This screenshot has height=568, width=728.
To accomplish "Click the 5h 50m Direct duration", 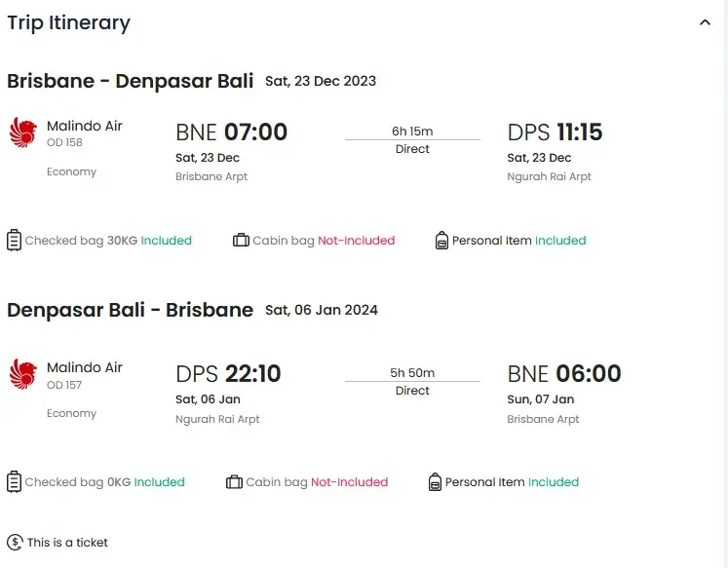I will coord(412,382).
